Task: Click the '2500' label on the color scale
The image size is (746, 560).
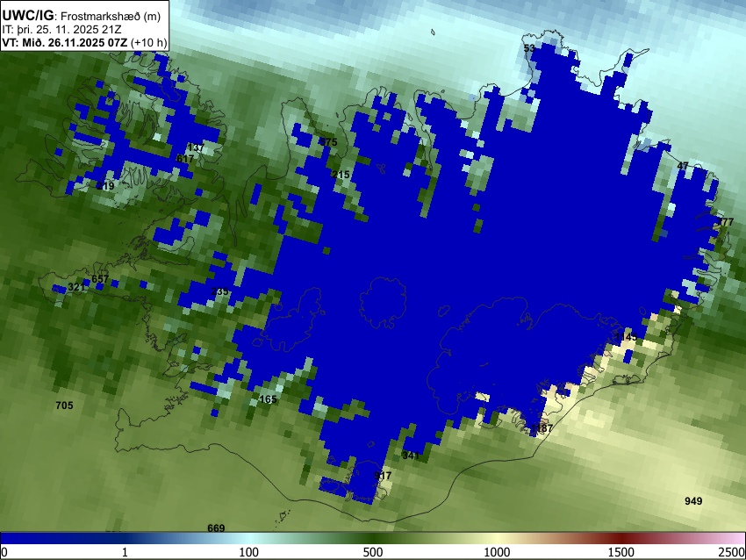Action: tap(732, 552)
